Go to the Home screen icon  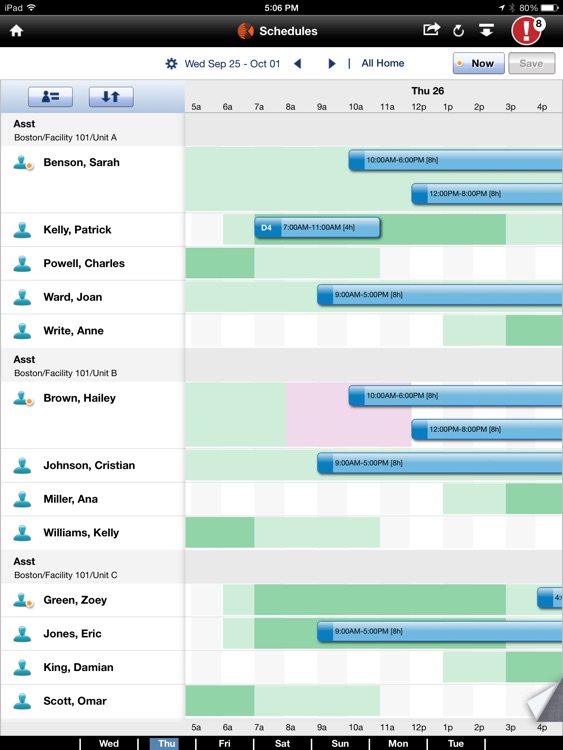16,31
